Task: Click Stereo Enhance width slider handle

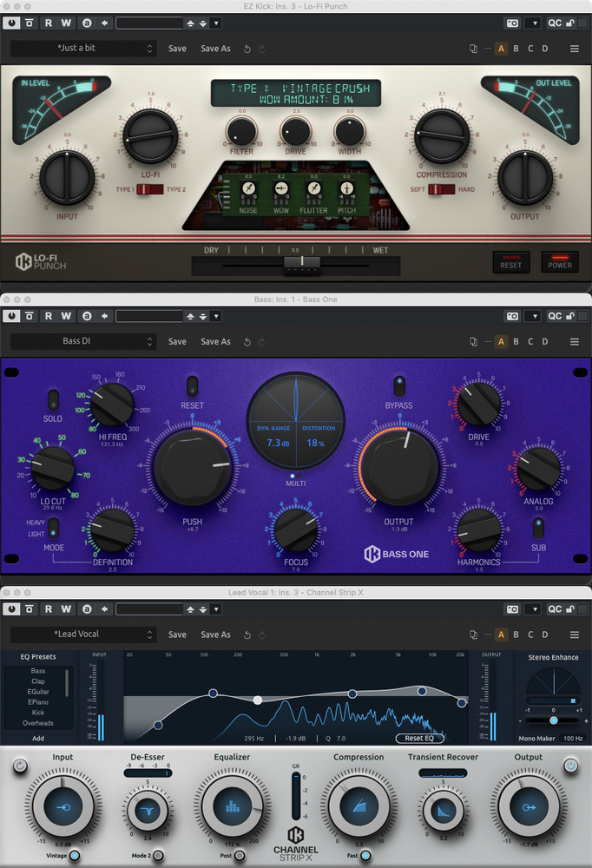Action: click(553, 720)
